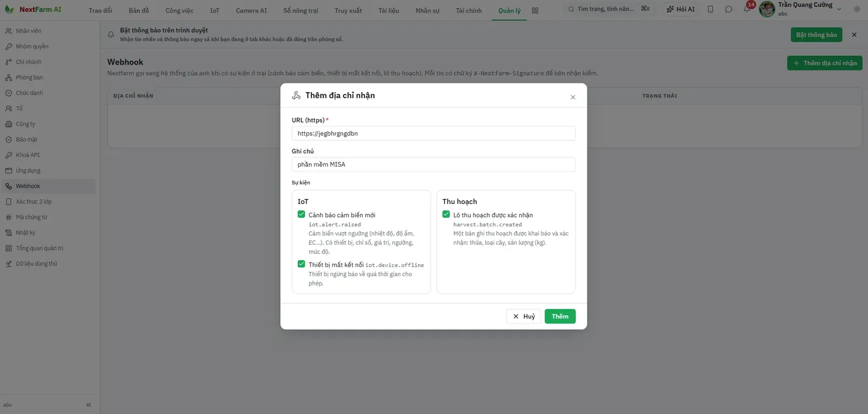Open the apps grid icon in top nav
Image resolution: width=868 pixels, height=414 pixels.
point(535,10)
